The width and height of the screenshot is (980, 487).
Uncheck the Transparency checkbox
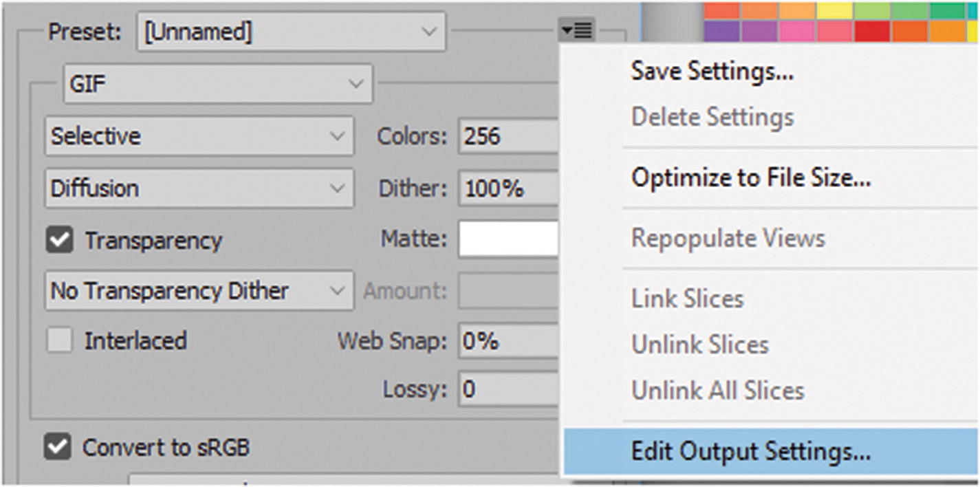pos(60,240)
